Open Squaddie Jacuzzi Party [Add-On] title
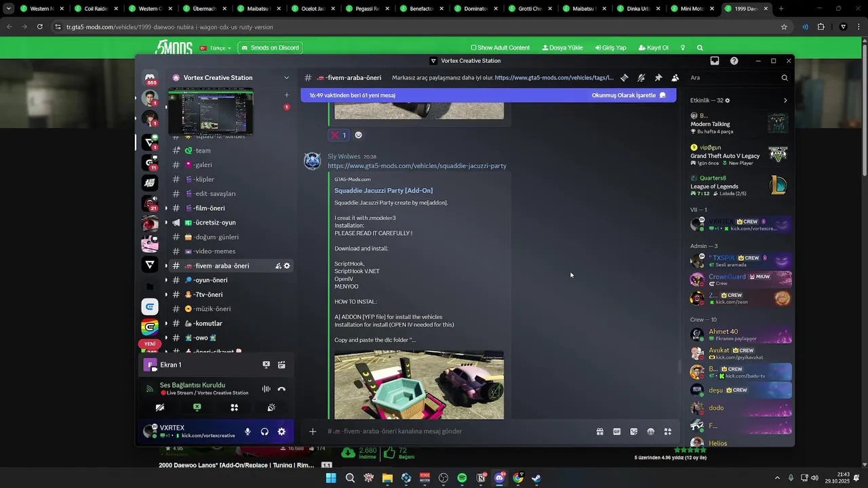Image resolution: width=868 pixels, height=488 pixels. point(383,190)
